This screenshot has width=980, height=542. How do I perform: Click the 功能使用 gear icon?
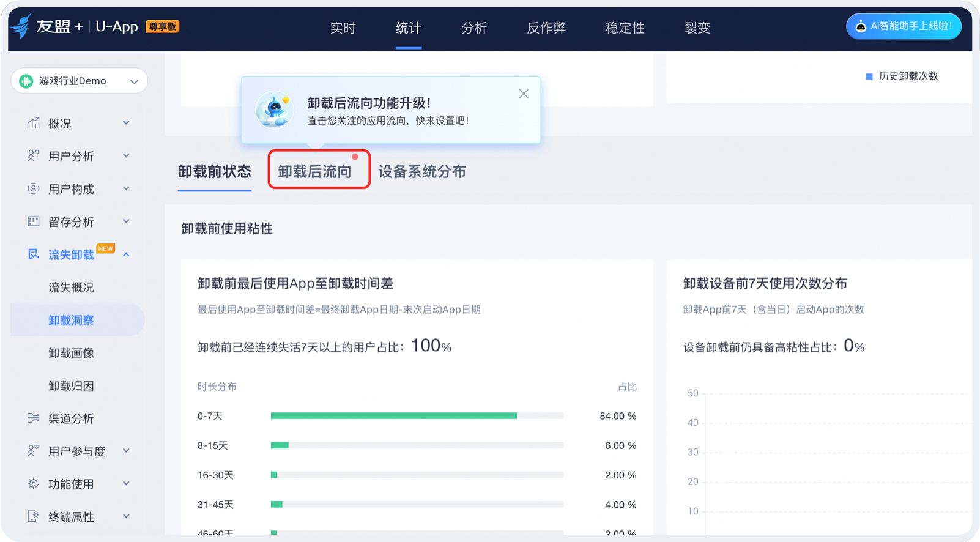coord(34,484)
